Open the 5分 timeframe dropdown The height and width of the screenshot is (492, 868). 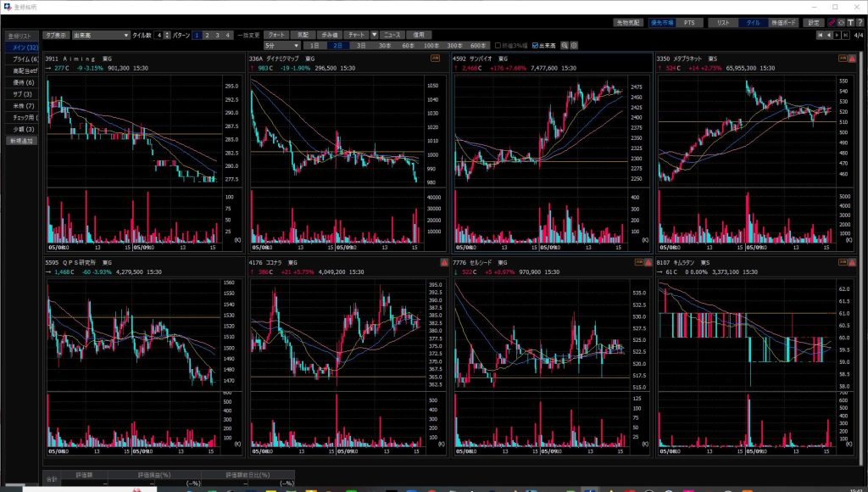coord(281,45)
